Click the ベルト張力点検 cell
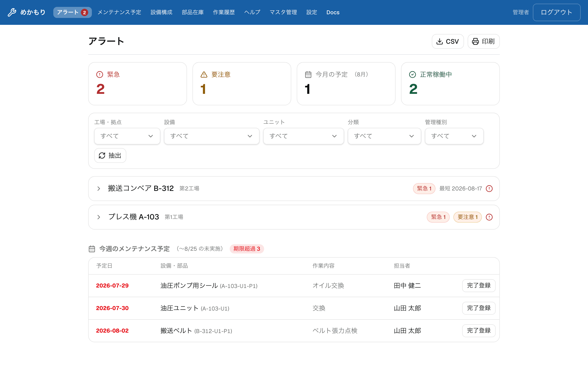 tap(335, 331)
